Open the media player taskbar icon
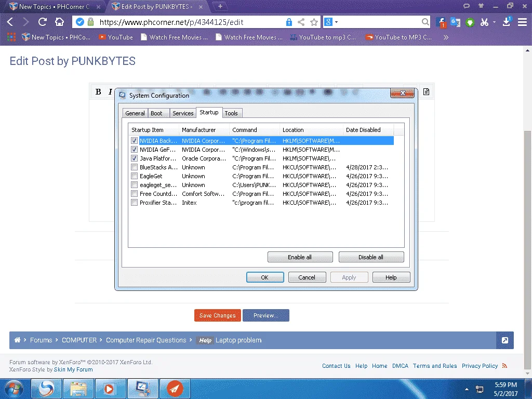Viewport: 532px width, 399px height. click(x=110, y=389)
